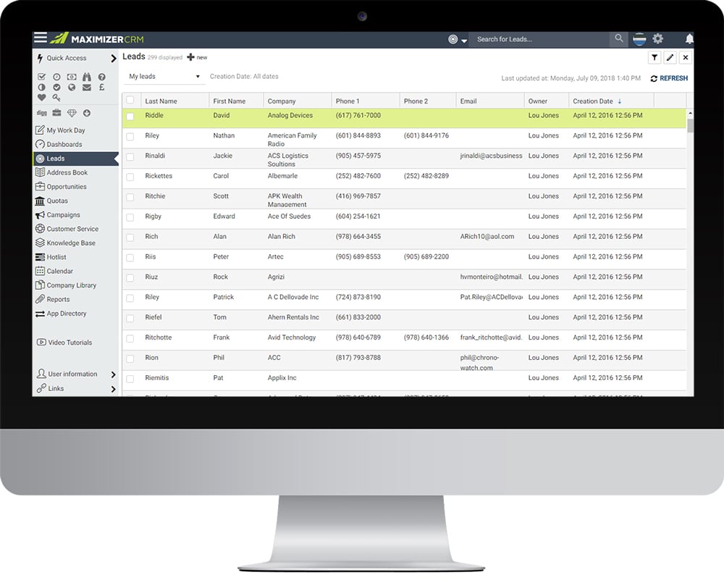Click the briefcase shortcut icon

[56, 113]
